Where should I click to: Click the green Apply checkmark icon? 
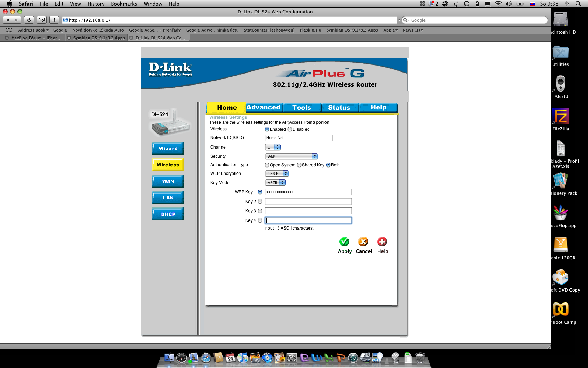[344, 241]
